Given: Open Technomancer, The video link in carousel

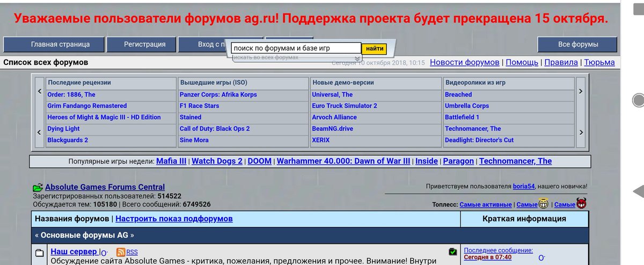Looking at the screenshot, I should coord(473,129).
